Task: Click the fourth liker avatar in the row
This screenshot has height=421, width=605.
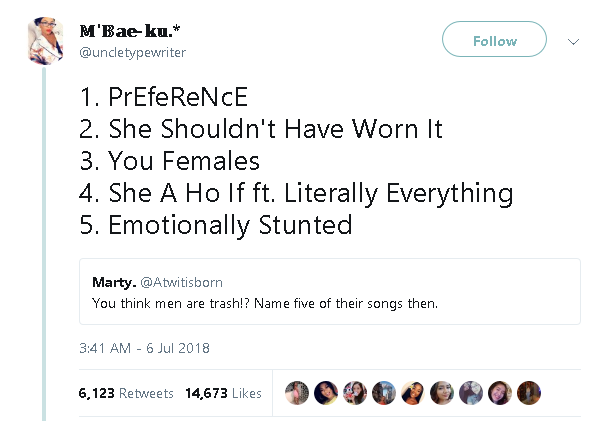Action: pos(384,393)
